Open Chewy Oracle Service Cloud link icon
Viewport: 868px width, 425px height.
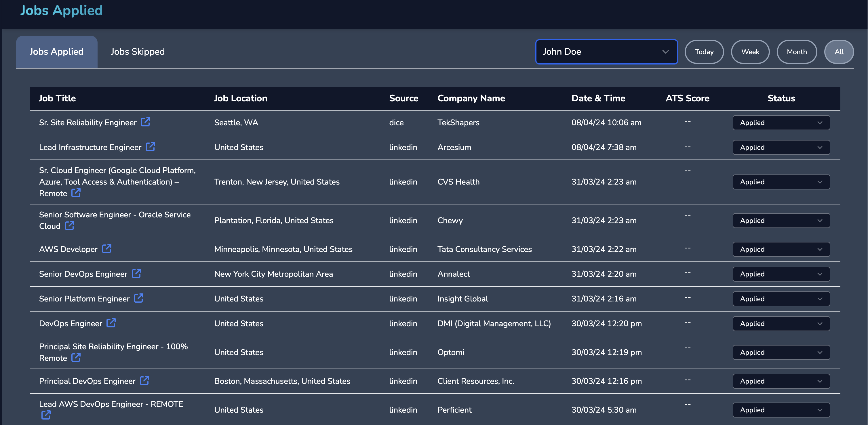69,225
